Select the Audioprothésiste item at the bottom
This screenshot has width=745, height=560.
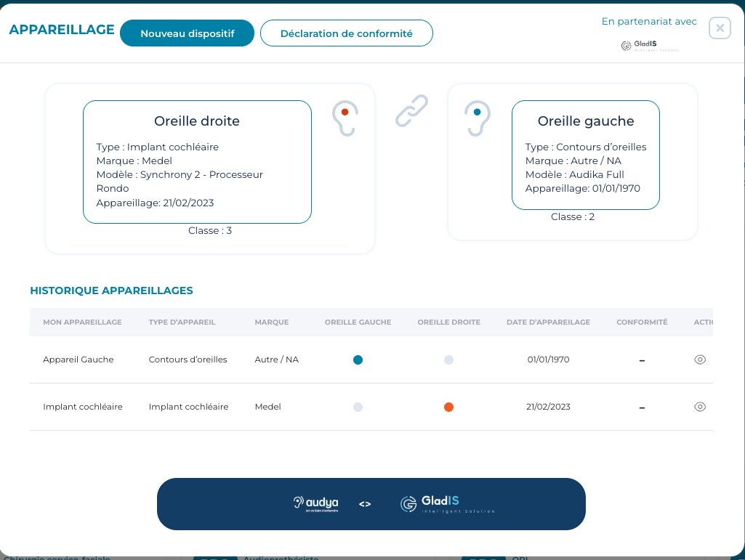[282, 557]
